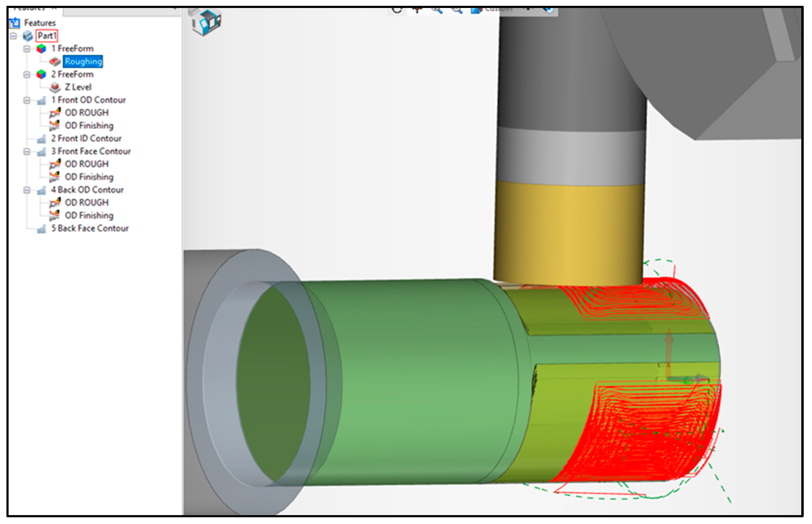Viewport: 812px width, 524px height.
Task: Click the Part1 cube icon
Action: coord(28,36)
